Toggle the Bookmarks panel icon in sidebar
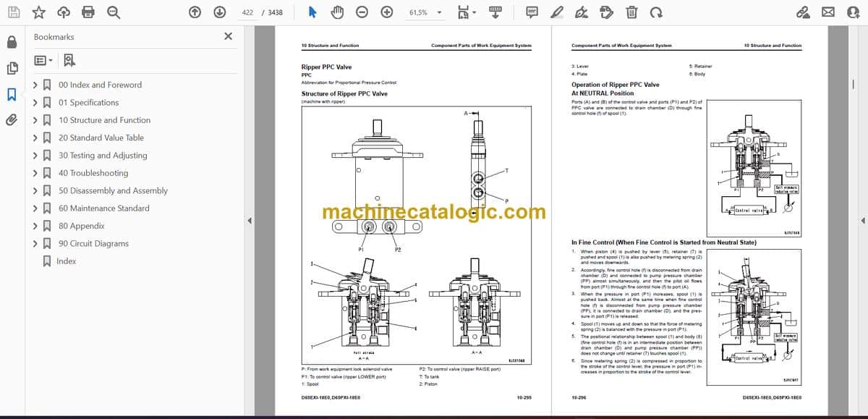 12,94
